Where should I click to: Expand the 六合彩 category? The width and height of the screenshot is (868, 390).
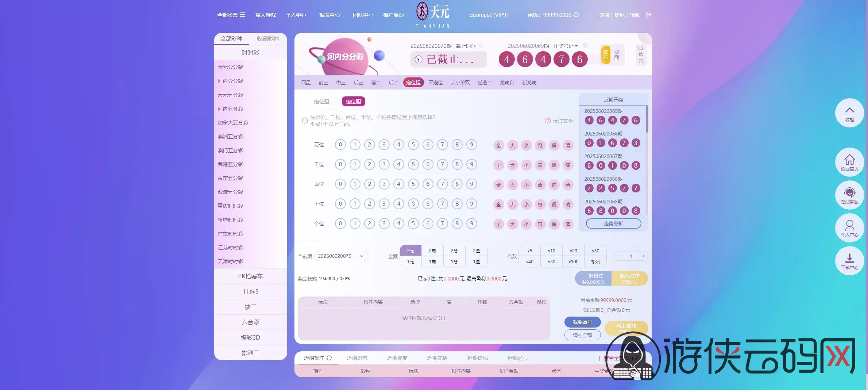point(251,322)
